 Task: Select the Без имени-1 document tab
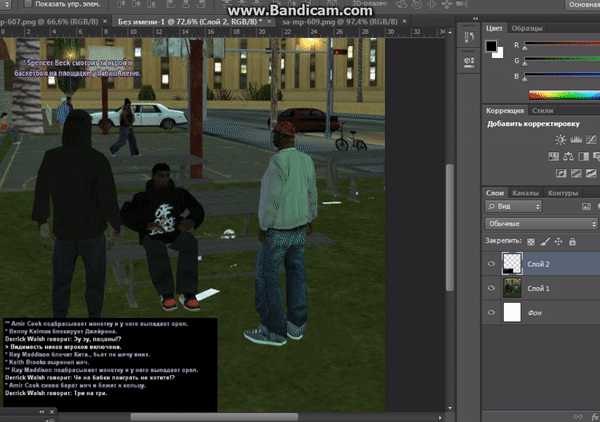point(189,22)
